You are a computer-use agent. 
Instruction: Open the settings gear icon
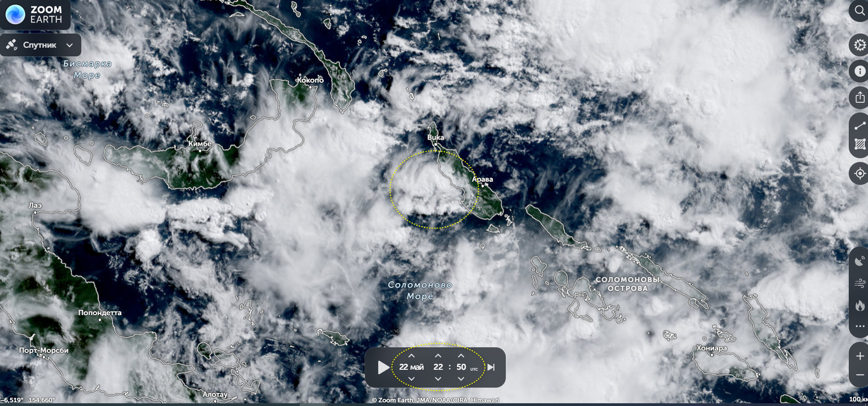(859, 45)
